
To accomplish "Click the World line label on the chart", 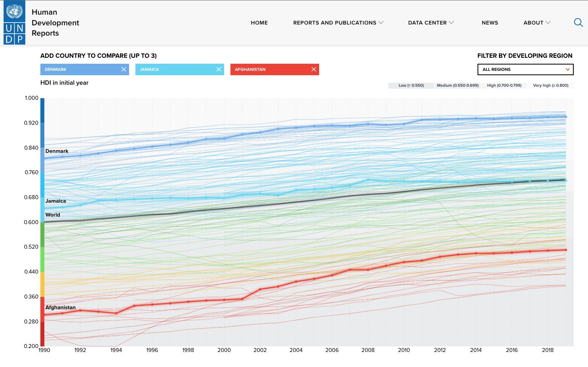I will pyautogui.click(x=53, y=215).
